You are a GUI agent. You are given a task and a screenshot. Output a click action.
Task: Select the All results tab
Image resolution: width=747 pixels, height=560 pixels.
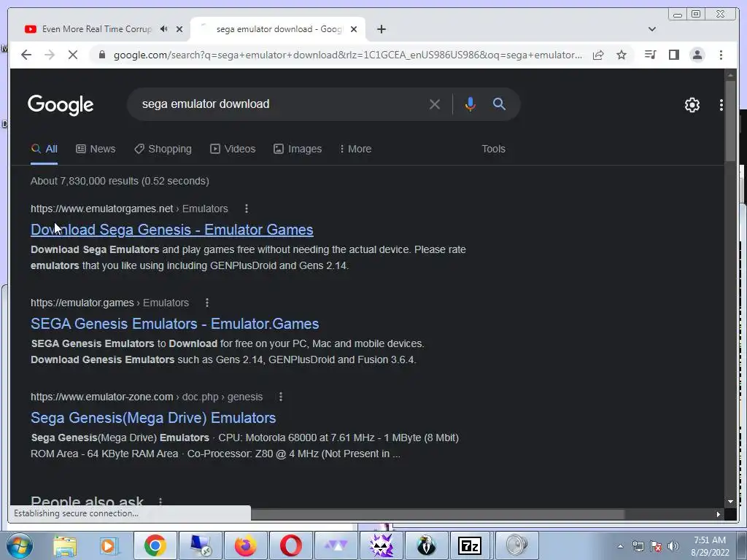tap(44, 149)
